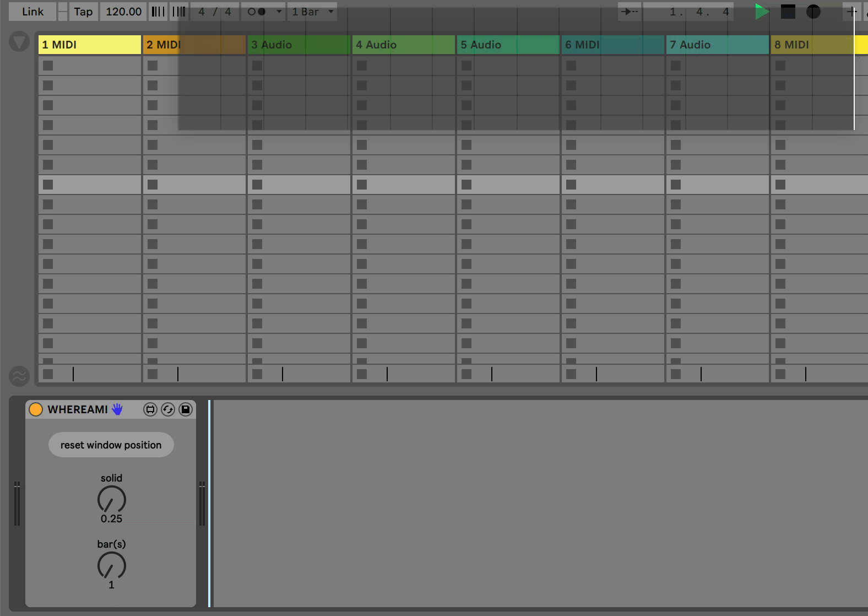
Task: Click the Stop transport button
Action: point(788,12)
